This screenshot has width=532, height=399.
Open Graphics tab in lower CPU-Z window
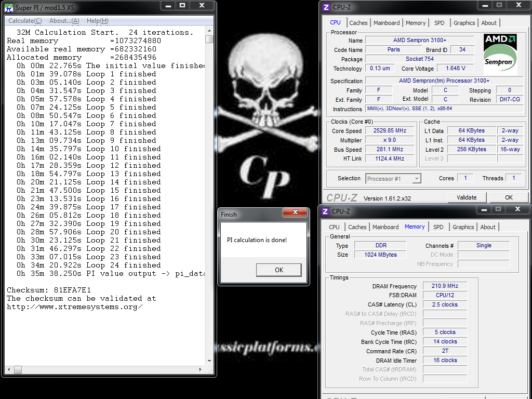coord(463,227)
